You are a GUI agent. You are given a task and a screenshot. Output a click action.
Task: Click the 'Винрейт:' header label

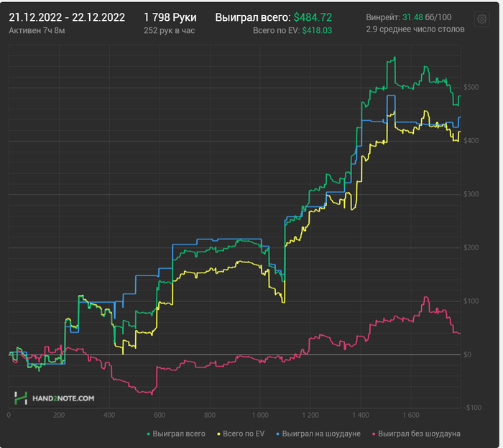383,17
